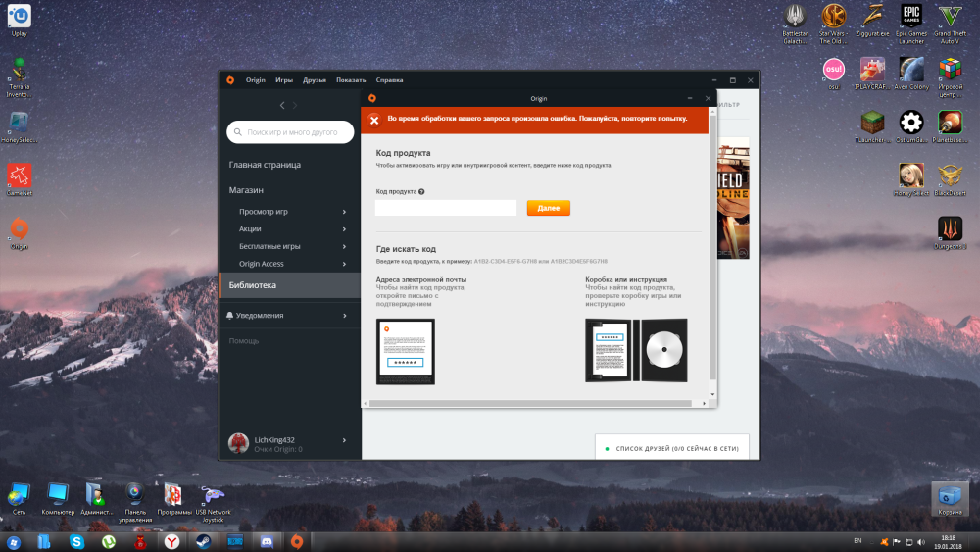980x552 pixels.
Task: Expand the Бесплатные игры submenu
Action: click(344, 246)
